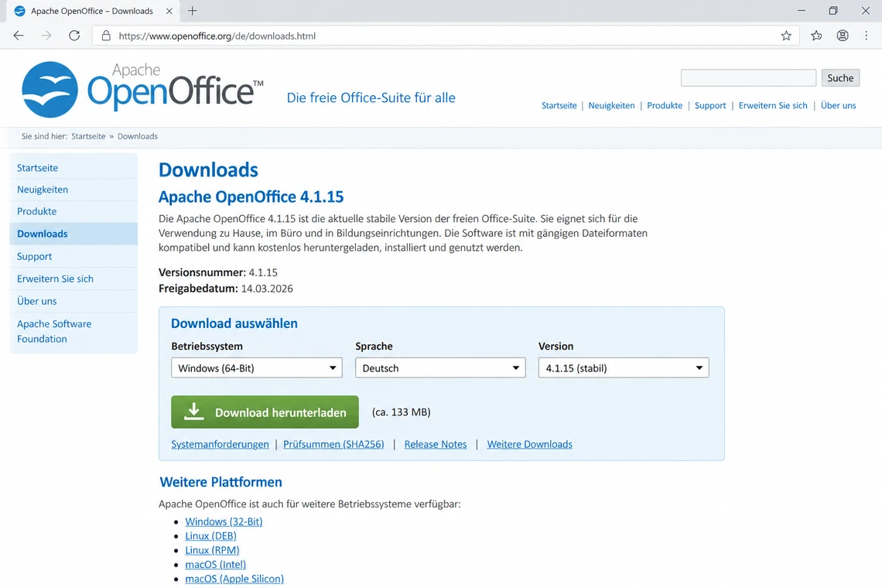Open Support in the top navigation
This screenshot has height=588, width=882.
coord(710,105)
